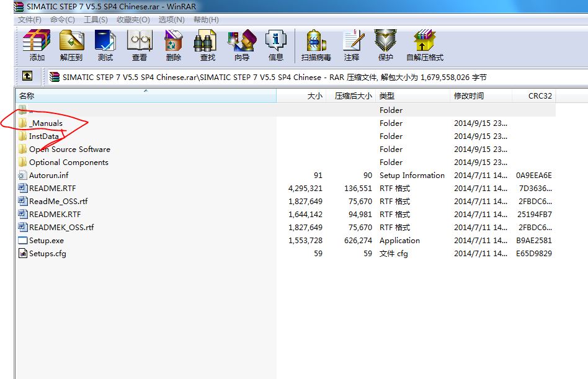Click packed size 626,274 cell

coord(358,240)
